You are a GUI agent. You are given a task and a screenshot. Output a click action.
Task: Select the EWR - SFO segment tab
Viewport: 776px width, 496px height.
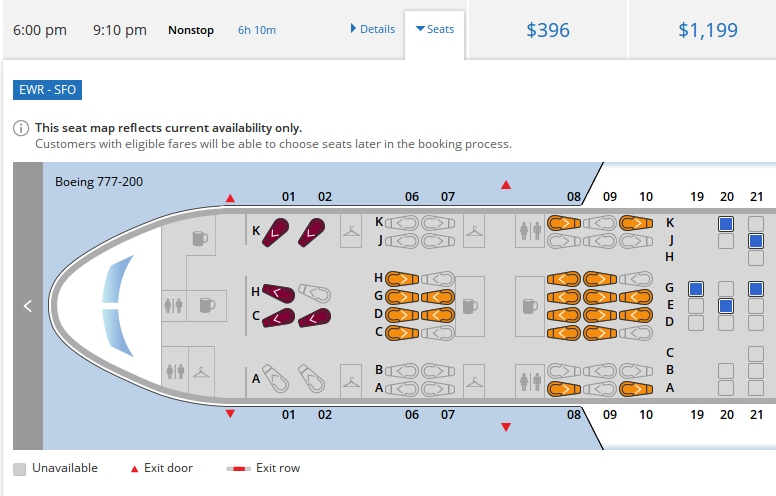point(48,90)
